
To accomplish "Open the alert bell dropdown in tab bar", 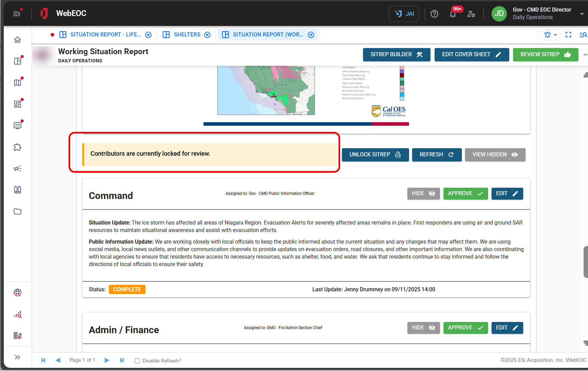I will click(550, 35).
